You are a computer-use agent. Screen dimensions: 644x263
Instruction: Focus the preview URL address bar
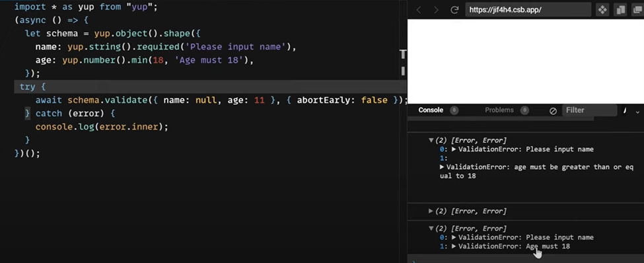click(528, 10)
